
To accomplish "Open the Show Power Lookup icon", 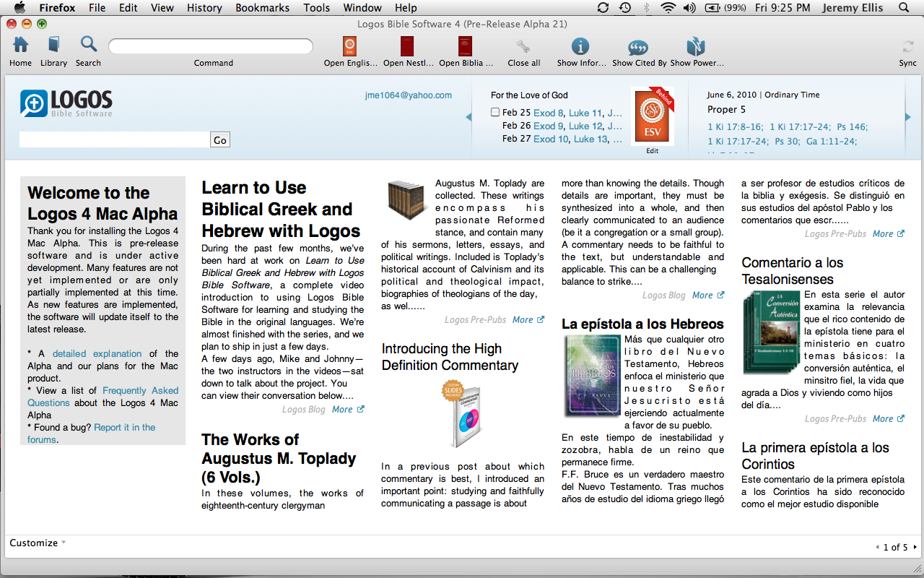I will 696,46.
